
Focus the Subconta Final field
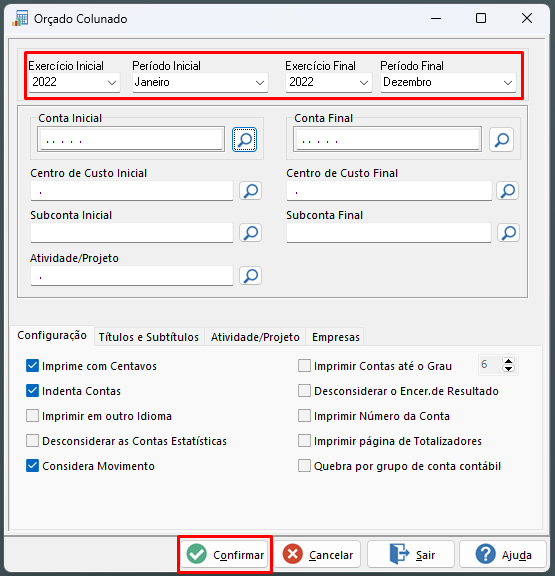(x=389, y=233)
